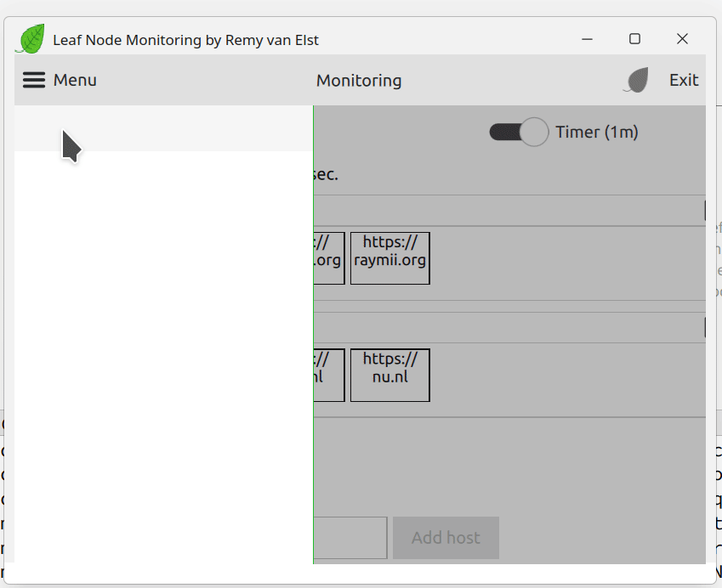Viewport: 722px width, 588px height.
Task: Click the "Timer (1m)" text label
Action: 596,132
